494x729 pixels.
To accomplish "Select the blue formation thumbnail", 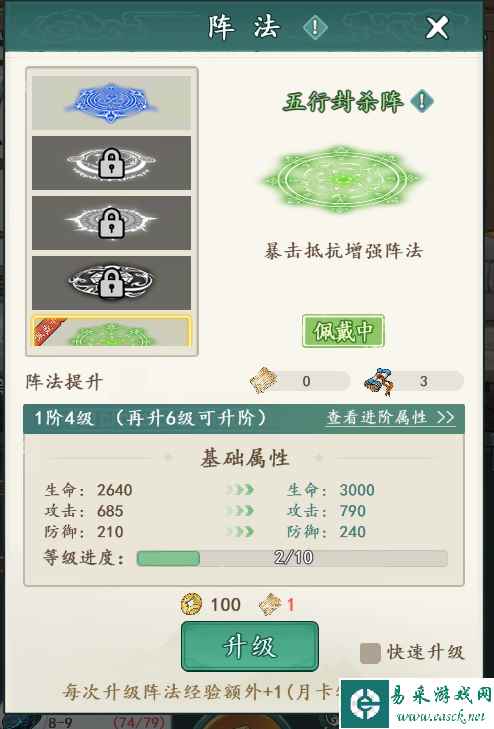I will 111,102.
